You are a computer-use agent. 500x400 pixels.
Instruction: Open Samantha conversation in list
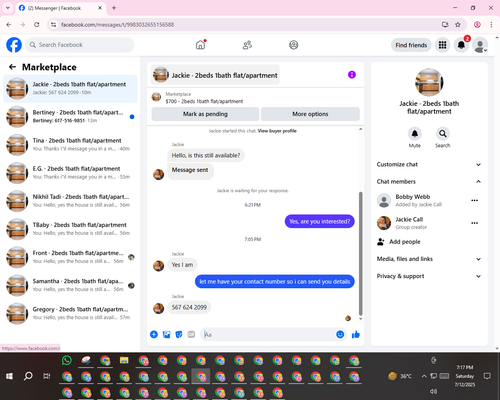[70, 285]
